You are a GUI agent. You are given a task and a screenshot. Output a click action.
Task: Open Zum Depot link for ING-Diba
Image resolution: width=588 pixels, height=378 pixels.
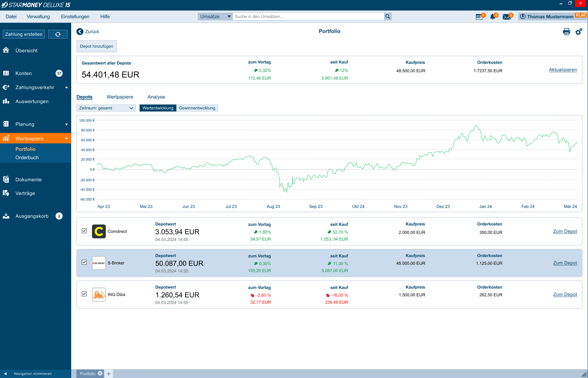pyautogui.click(x=565, y=295)
